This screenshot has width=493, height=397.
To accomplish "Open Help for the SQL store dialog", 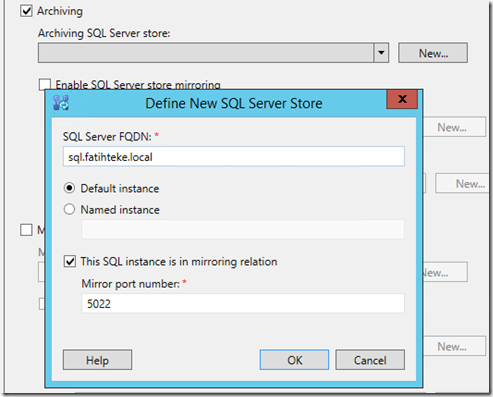I will pos(97,360).
